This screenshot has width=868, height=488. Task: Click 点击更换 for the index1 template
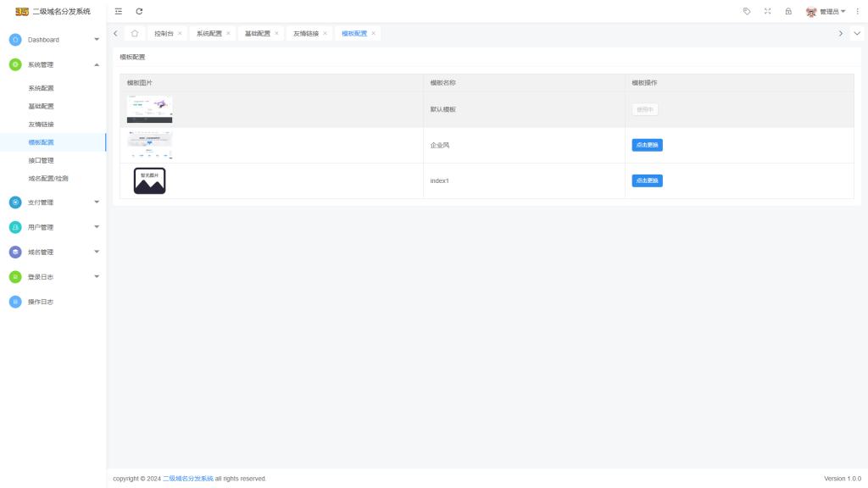pos(647,180)
